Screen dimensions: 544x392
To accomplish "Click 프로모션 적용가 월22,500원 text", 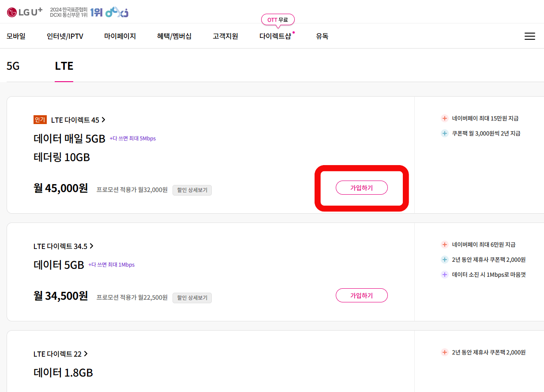I will 132,298.
